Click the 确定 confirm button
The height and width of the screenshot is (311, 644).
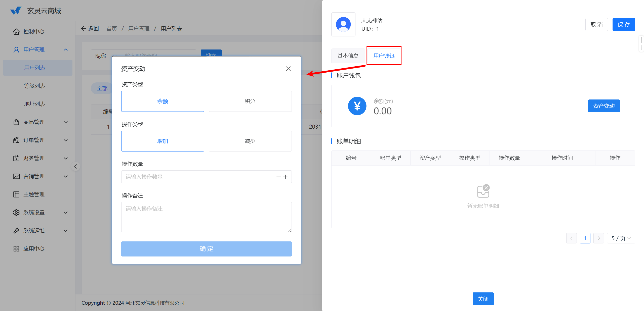(x=206, y=249)
